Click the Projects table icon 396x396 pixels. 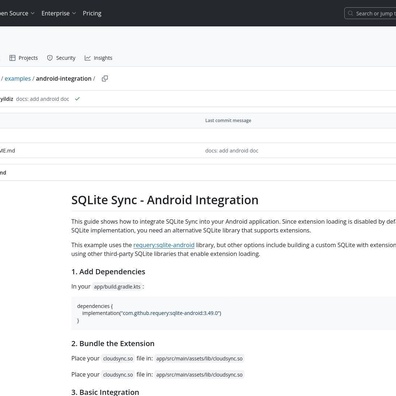coord(12,58)
